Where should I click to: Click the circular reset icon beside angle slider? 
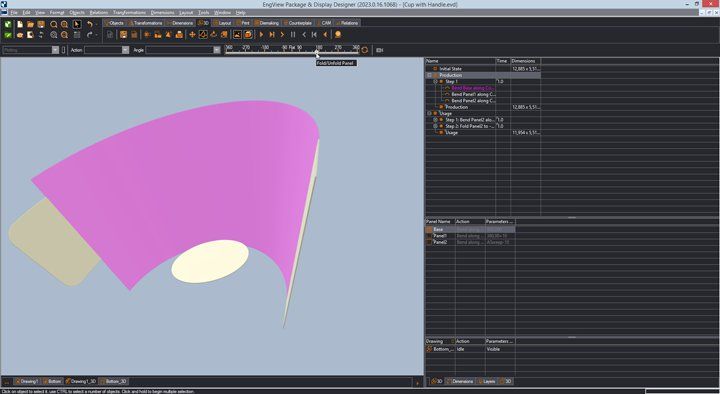[x=365, y=50]
